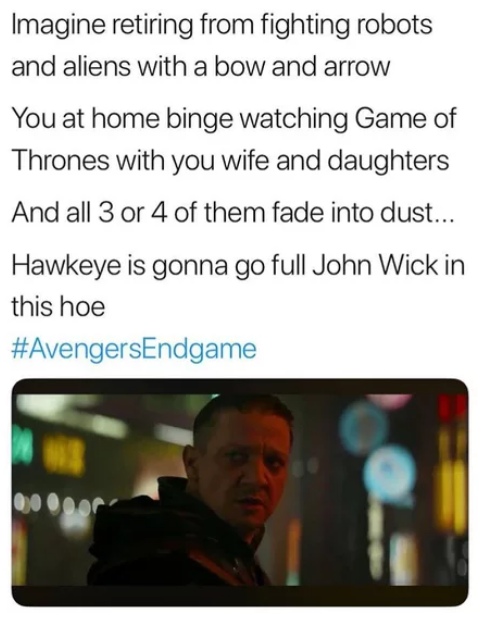This screenshot has width=481, height=617.
Task: Click the text 'and aliens with a bow and arrow'
Action: click(x=200, y=66)
